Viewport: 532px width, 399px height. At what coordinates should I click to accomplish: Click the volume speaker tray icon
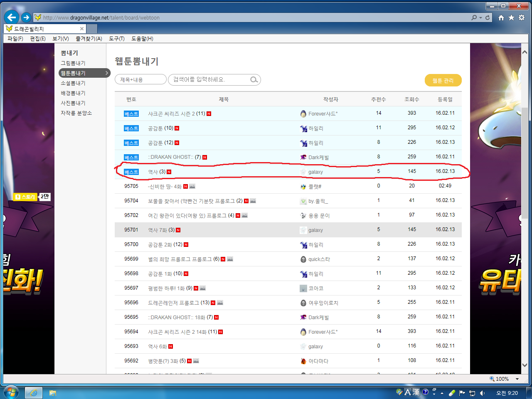[482, 393]
